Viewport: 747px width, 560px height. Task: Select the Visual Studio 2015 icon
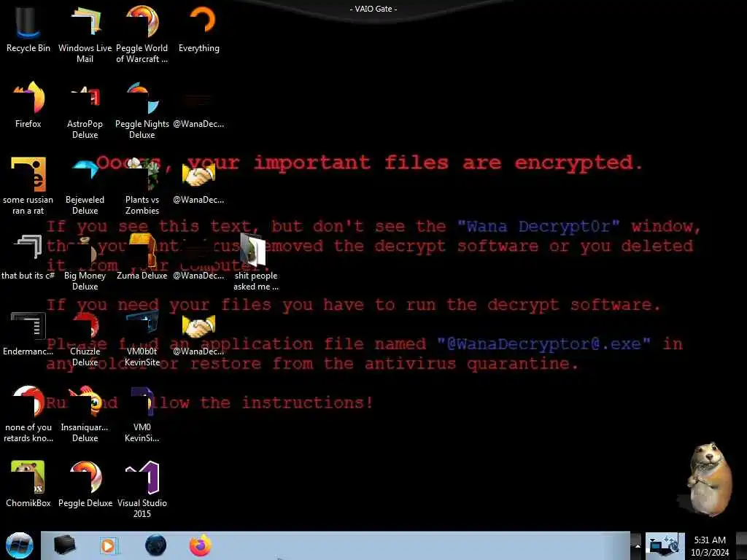tap(142, 489)
